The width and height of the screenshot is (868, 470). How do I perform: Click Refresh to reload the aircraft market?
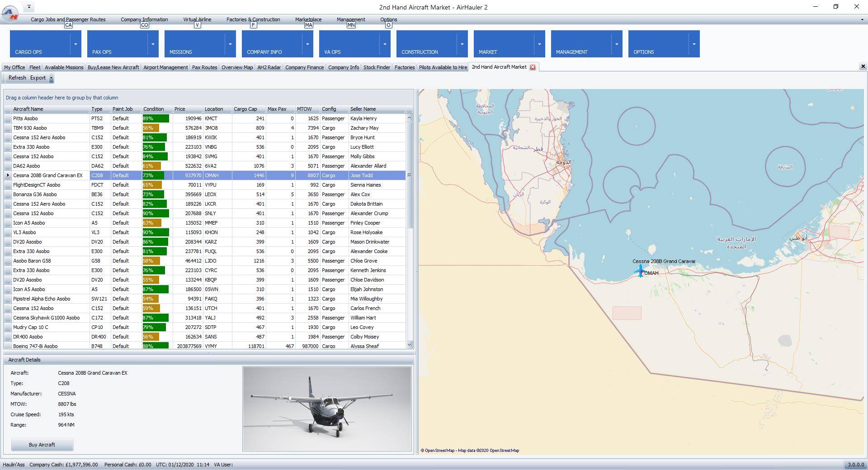coord(17,78)
